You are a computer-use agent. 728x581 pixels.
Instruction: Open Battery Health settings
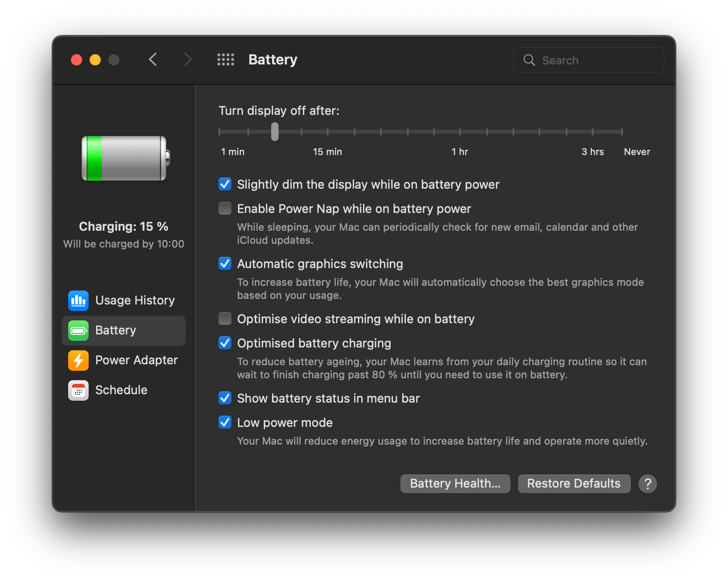pos(455,483)
